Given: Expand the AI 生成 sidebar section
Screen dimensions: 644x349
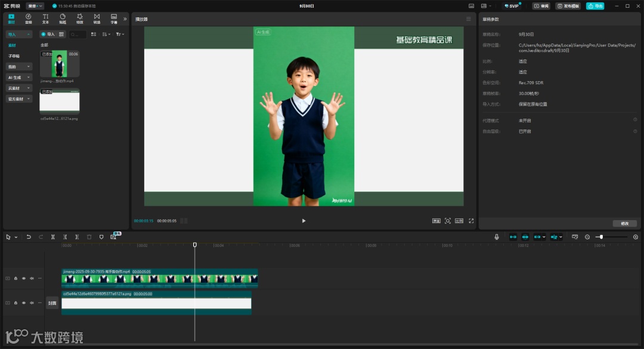Looking at the screenshot, I should click(18, 78).
